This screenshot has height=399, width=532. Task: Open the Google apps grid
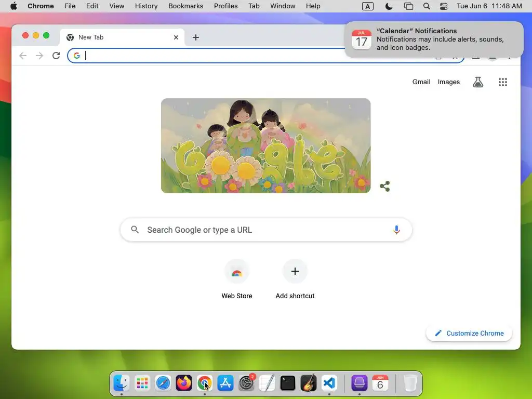[503, 82]
